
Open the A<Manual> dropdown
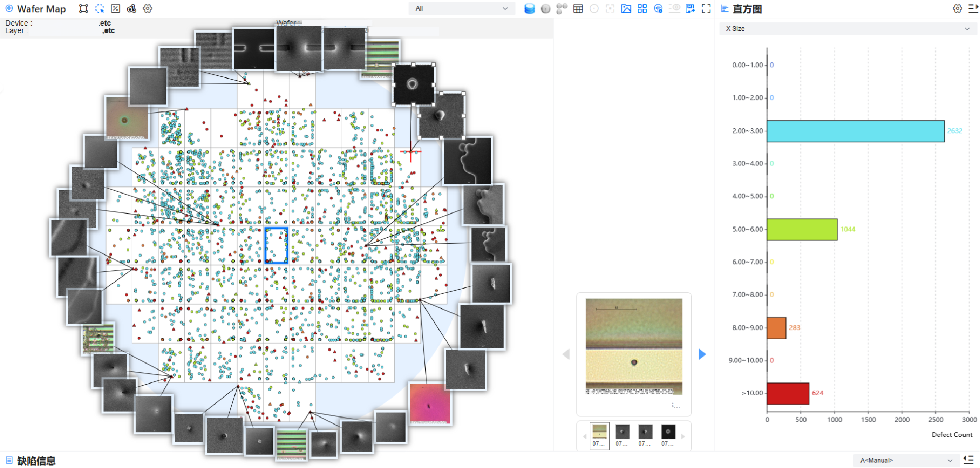click(x=906, y=460)
